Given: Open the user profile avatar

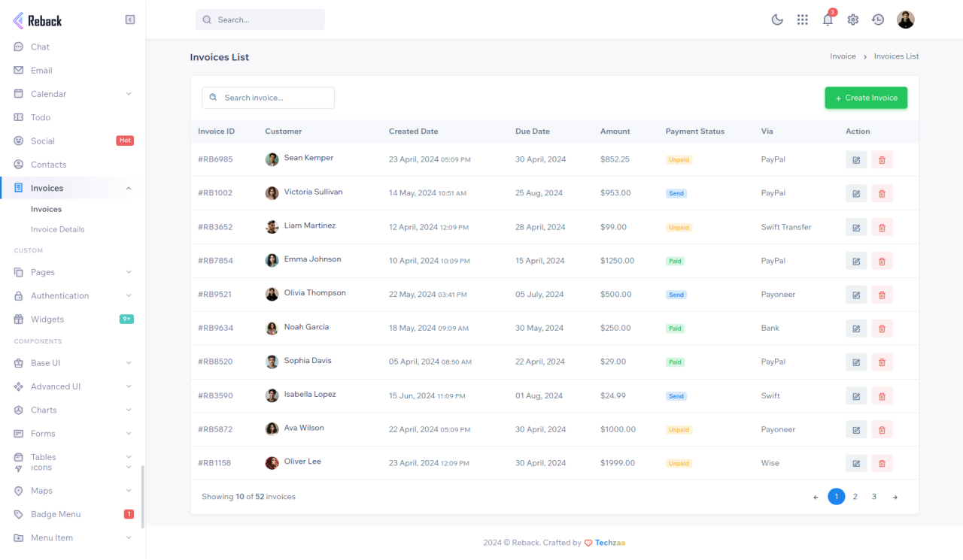Looking at the screenshot, I should coord(906,20).
